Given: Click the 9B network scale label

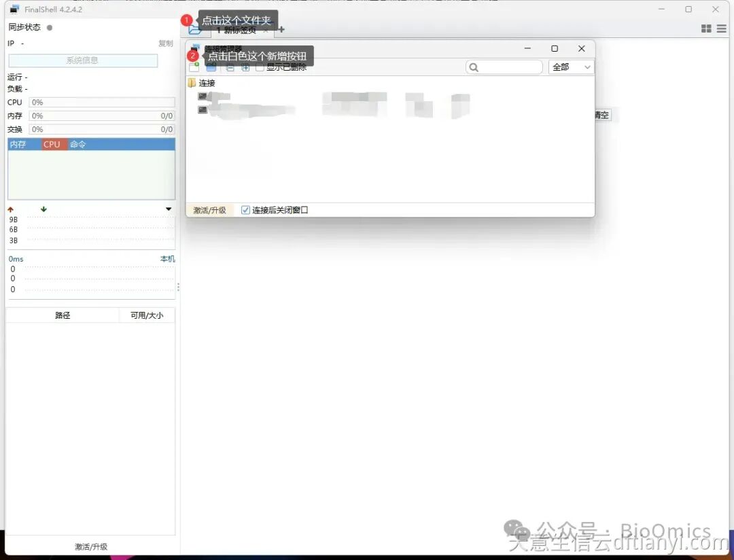Looking at the screenshot, I should tap(13, 220).
